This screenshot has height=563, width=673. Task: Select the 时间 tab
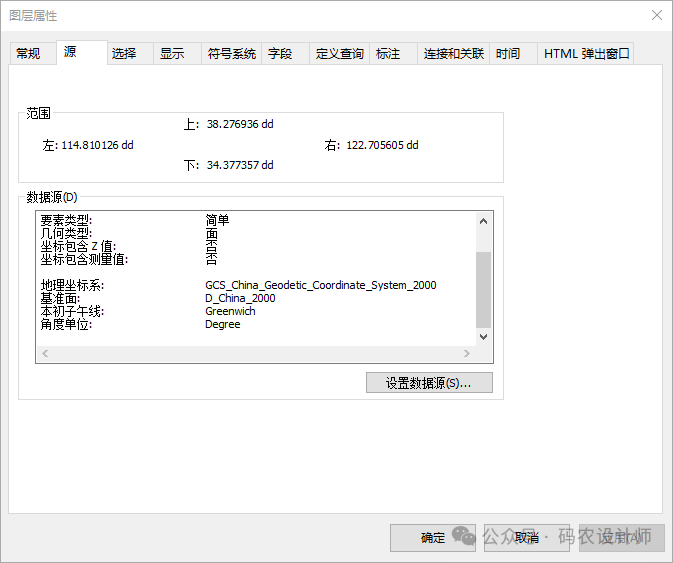click(508, 54)
